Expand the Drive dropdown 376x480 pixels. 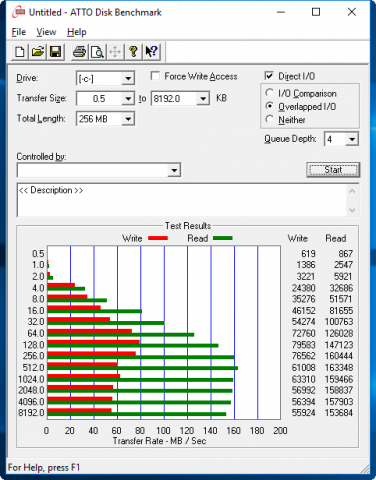pyautogui.click(x=128, y=79)
